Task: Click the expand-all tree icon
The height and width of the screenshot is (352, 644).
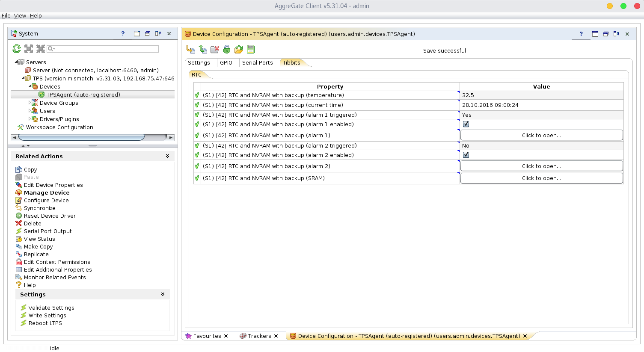Action: pos(29,49)
